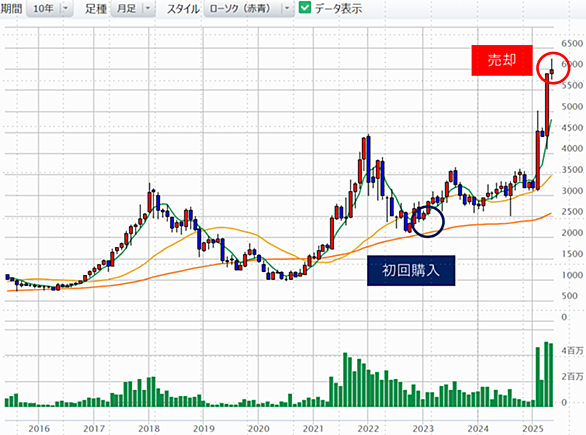Click the 2024 year label on time axis
The height and width of the screenshot is (435, 586).
click(x=478, y=428)
